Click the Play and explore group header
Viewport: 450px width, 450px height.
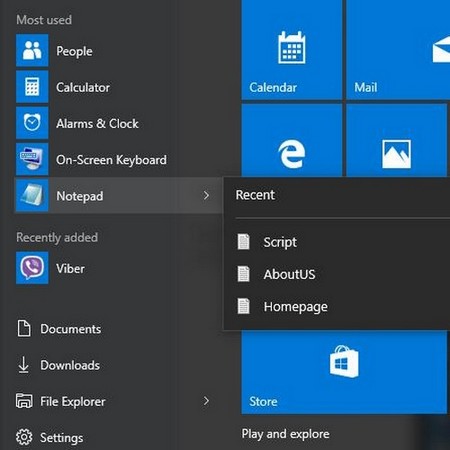click(x=286, y=434)
